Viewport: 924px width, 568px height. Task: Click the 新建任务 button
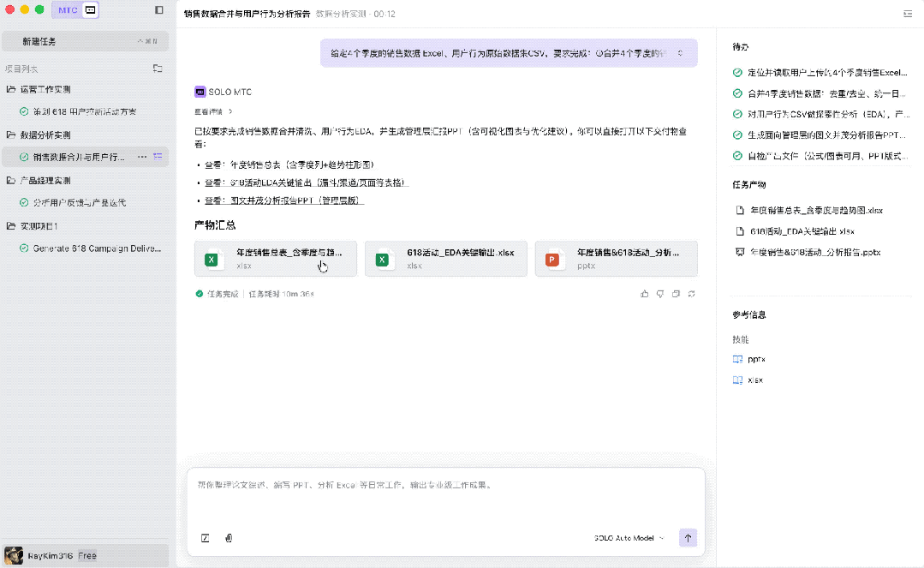click(85, 41)
